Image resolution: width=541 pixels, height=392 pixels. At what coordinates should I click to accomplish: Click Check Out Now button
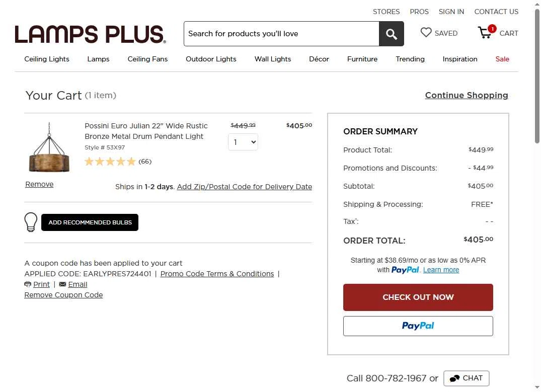[x=418, y=297]
